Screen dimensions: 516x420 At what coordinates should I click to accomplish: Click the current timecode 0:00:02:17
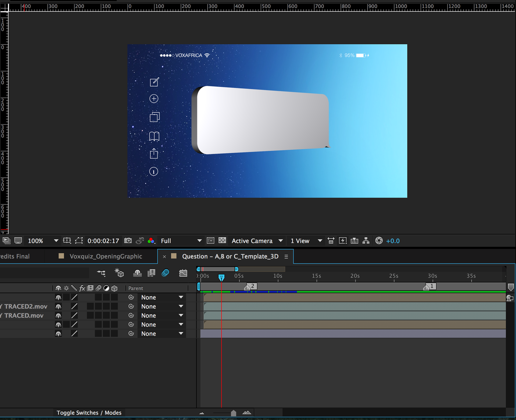pos(103,241)
